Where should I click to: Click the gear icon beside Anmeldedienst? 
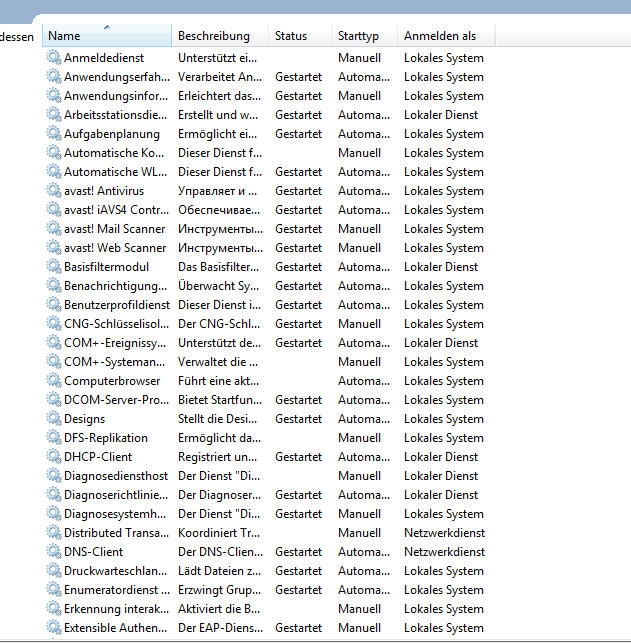pyautogui.click(x=54, y=58)
